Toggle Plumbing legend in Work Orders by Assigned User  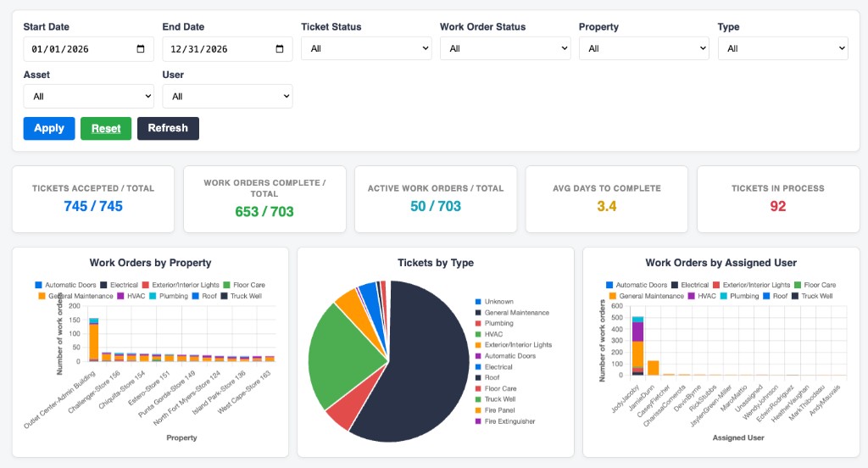tap(739, 296)
